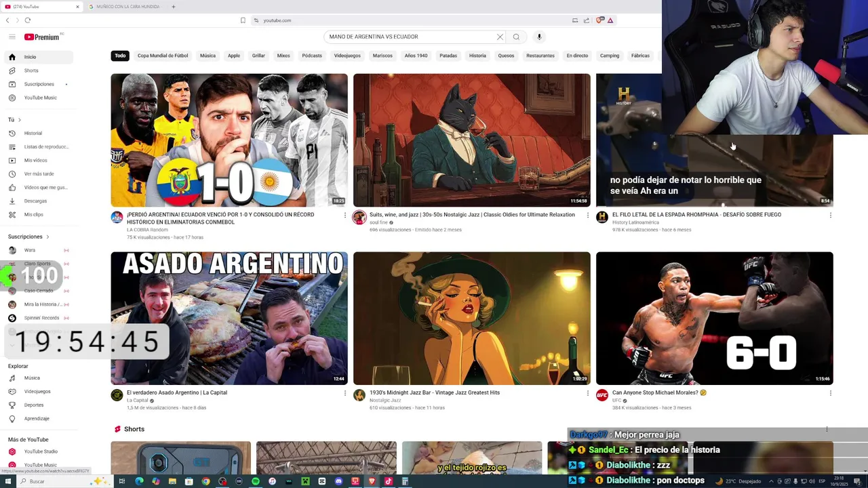The height and width of the screenshot is (488, 868).
Task: Click History Latinoamérica channel avatar
Action: coord(602,218)
